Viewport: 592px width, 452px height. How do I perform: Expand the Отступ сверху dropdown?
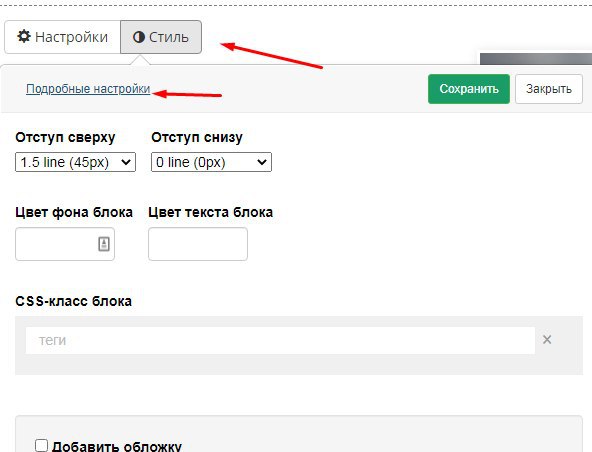tap(76, 162)
